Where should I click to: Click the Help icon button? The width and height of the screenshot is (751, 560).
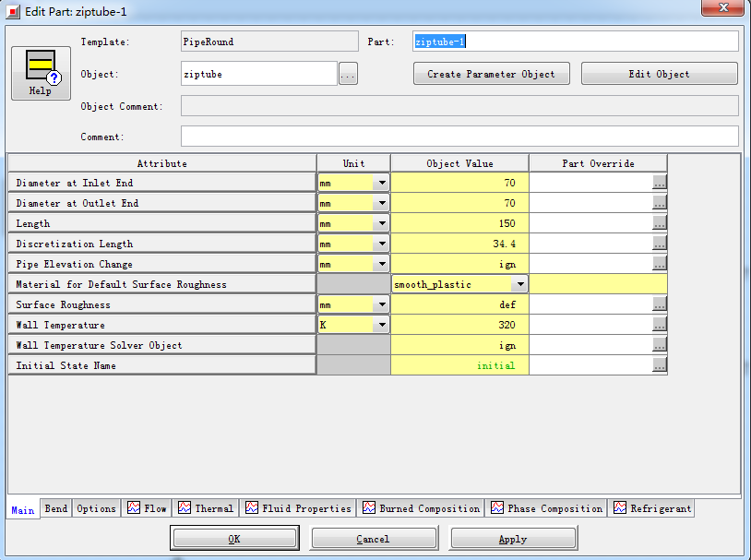coord(40,73)
